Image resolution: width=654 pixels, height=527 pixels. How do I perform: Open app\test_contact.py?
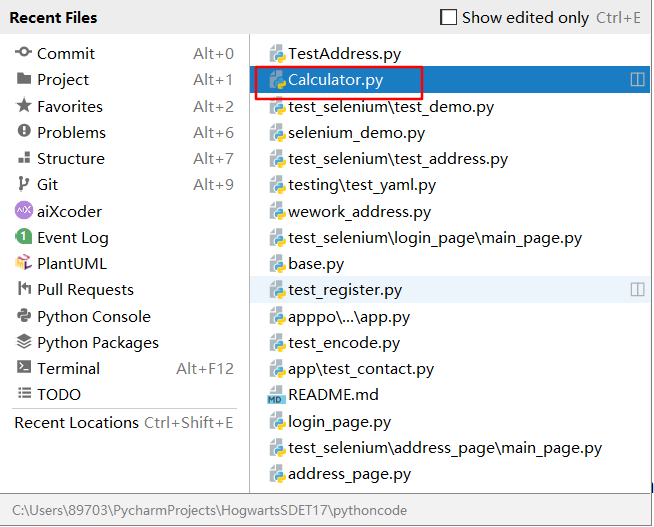point(450,369)
